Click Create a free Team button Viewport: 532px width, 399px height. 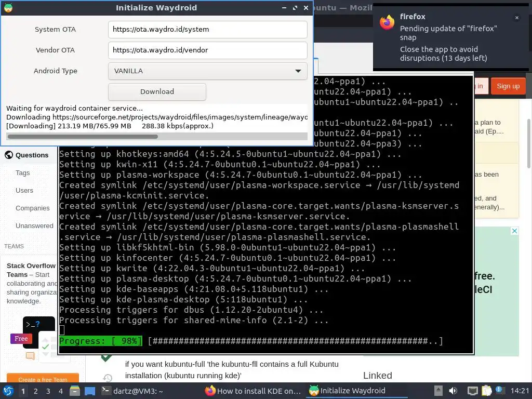pyautogui.click(x=43, y=379)
